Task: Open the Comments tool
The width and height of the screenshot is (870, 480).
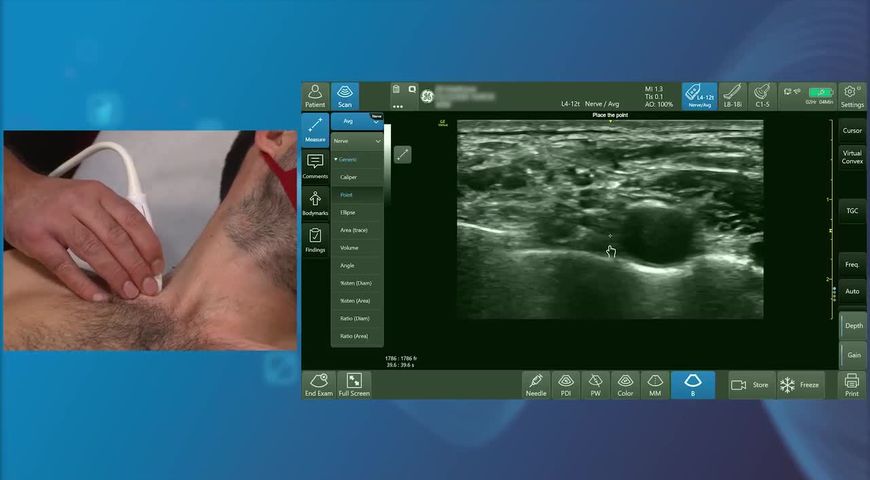Action: point(315,166)
